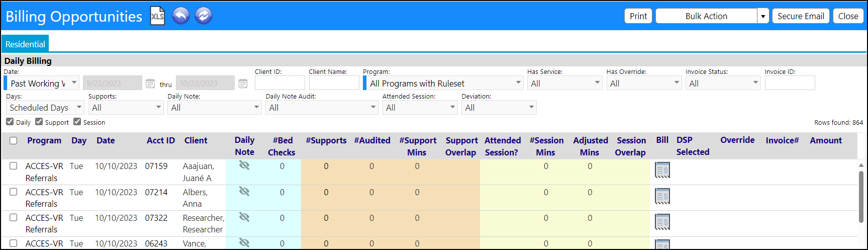Screen dimensions: 868x250
Task: Click hidden-eye daily note icon for Vance
Action: coord(244,242)
